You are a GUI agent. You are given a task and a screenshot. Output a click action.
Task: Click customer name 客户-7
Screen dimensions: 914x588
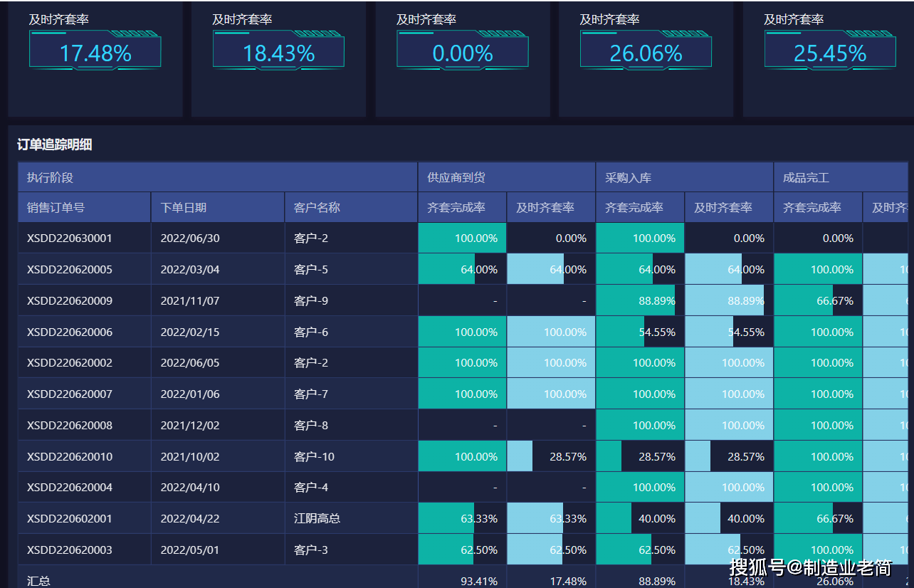[x=311, y=394]
